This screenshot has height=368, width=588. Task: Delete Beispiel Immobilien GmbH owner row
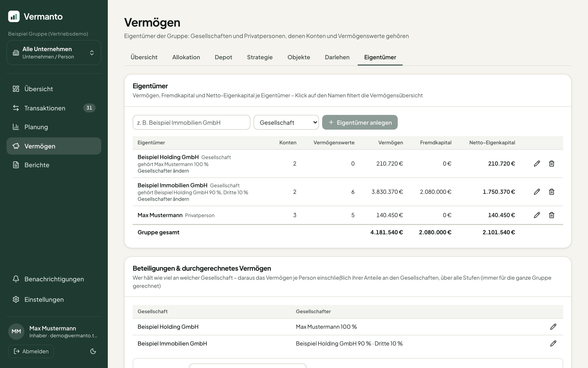(551, 192)
